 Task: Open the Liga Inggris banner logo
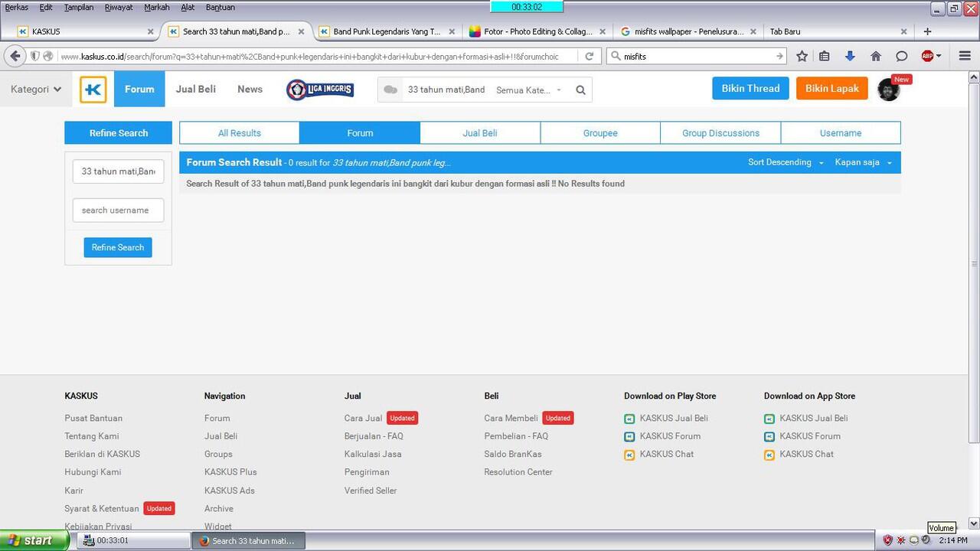(320, 90)
